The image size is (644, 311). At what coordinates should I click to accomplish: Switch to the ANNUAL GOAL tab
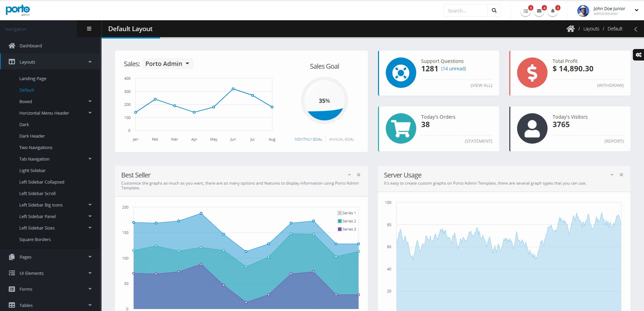[x=341, y=139]
